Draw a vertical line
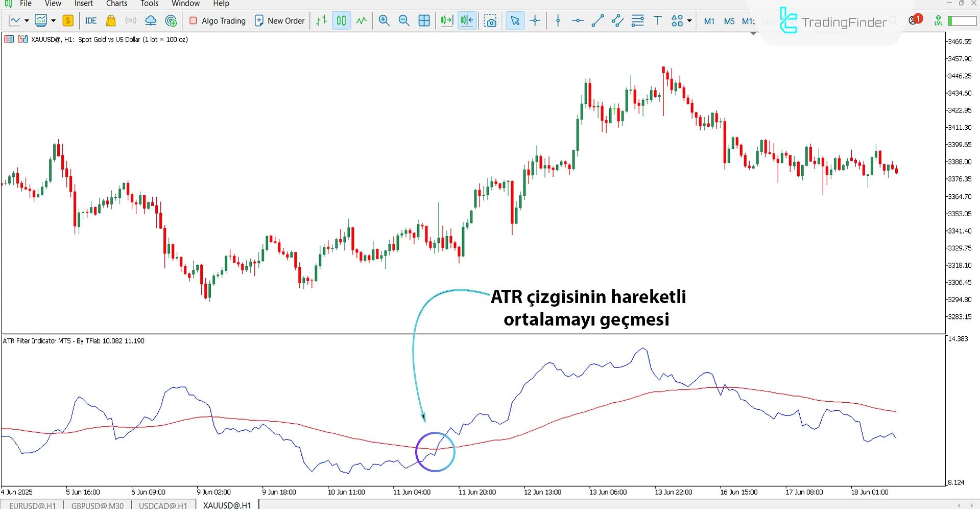The width and height of the screenshot is (980, 509). click(558, 21)
